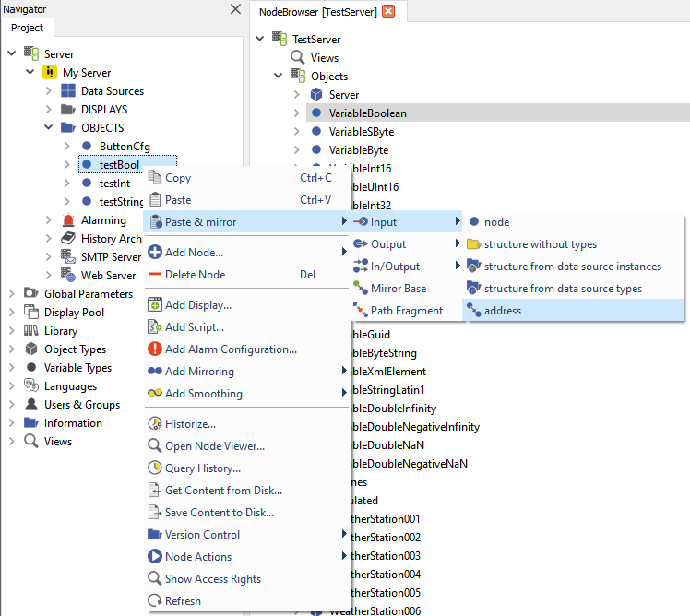Switch to the Project tab
Image resolution: width=690 pixels, height=616 pixels.
(x=28, y=28)
